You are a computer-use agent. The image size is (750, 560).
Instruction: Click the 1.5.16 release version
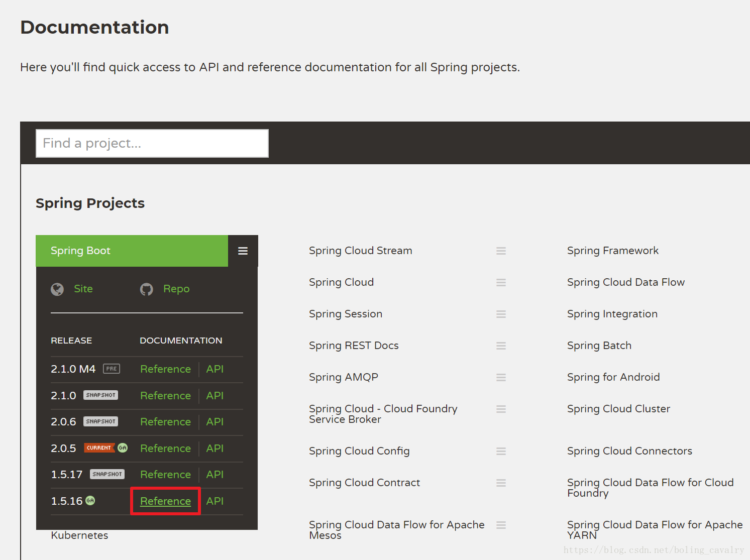click(67, 501)
